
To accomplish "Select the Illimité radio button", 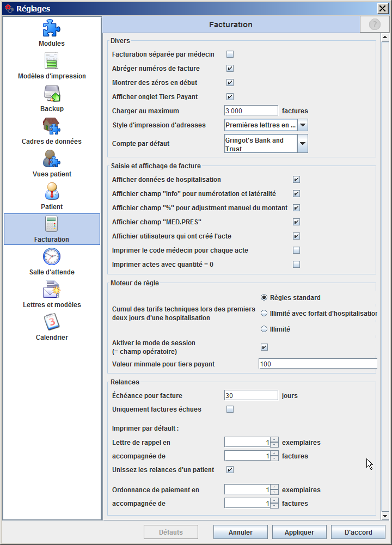I will click(265, 329).
